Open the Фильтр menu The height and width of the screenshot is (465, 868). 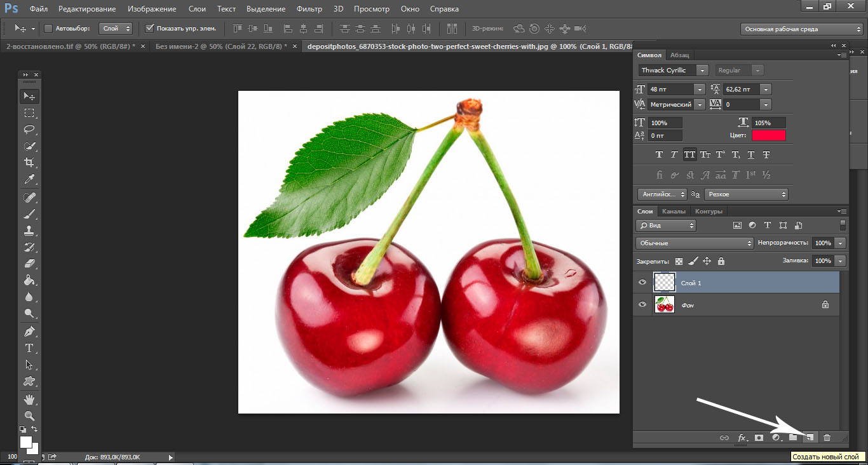[x=309, y=9]
